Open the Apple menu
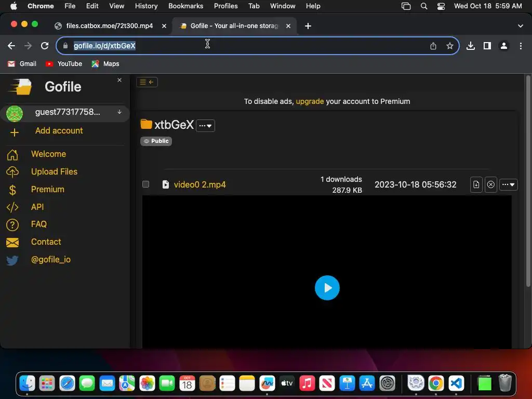This screenshot has height=399, width=532. 14,6
